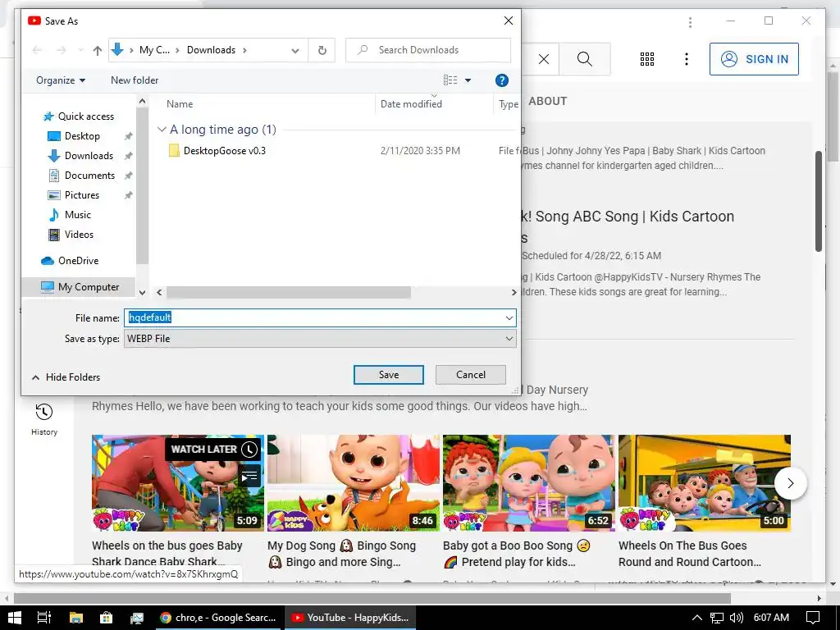This screenshot has width=840, height=630.
Task: Open My Dog Song Bingo Song thumbnail
Action: (354, 483)
